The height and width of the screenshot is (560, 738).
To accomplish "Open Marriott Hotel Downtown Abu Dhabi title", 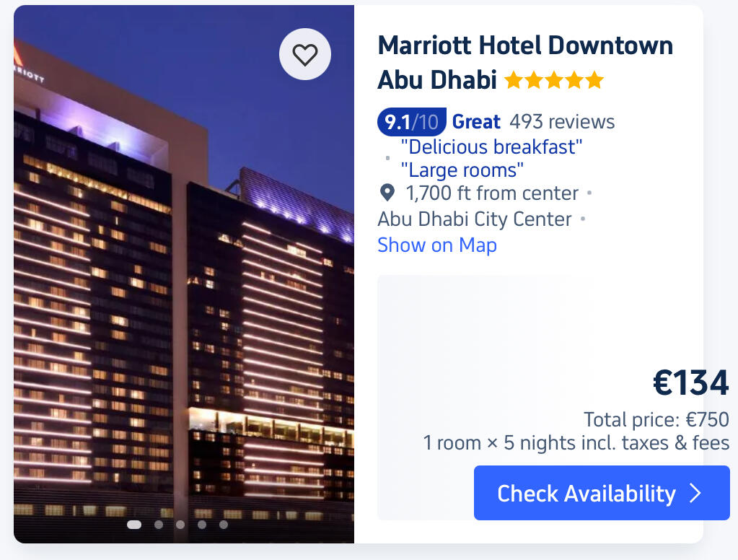I will pos(525,62).
